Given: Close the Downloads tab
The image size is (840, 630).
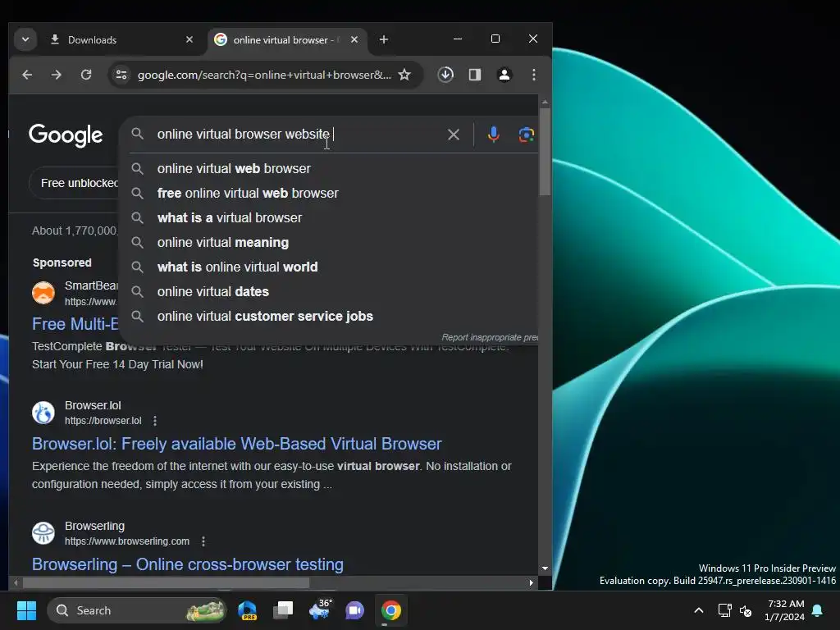Looking at the screenshot, I should click(189, 39).
